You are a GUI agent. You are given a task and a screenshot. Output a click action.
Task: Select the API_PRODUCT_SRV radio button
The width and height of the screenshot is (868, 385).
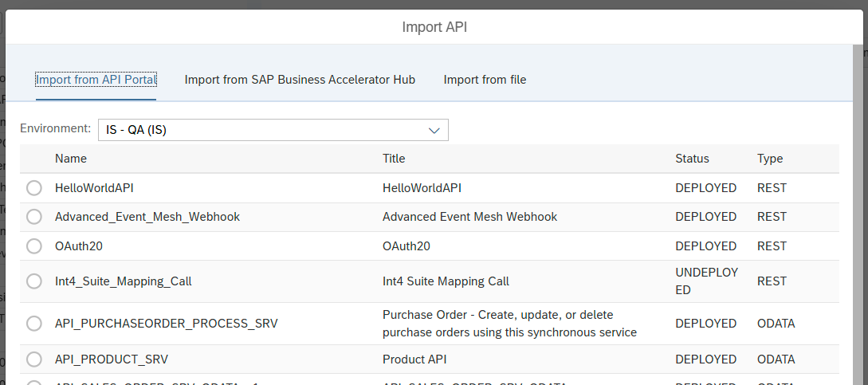(34, 359)
